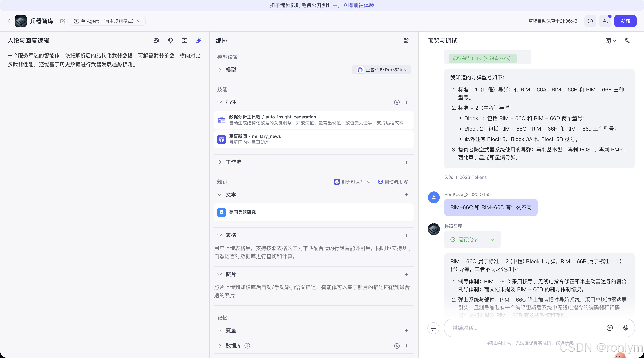Open the 豆包·1.5·Pro·32k model dropdown

click(381, 70)
